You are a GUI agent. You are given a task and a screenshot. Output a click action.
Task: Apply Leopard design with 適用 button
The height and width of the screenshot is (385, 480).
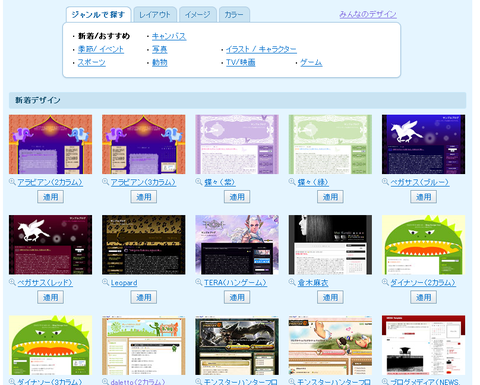(144, 297)
